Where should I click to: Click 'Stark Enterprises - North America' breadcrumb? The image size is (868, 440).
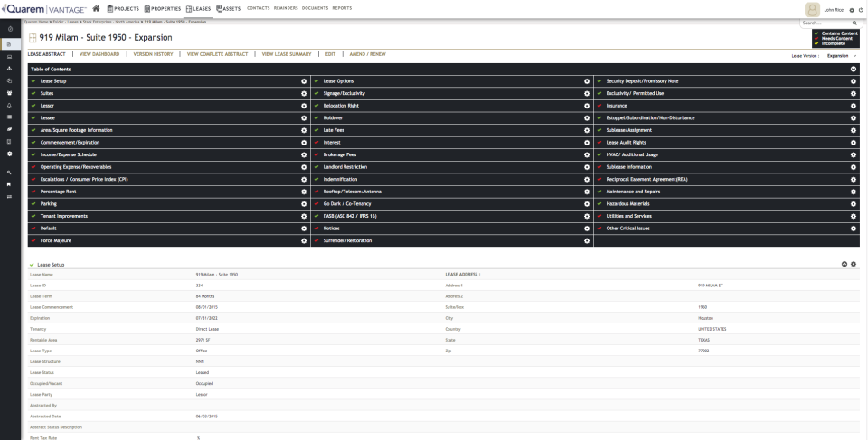click(x=112, y=22)
